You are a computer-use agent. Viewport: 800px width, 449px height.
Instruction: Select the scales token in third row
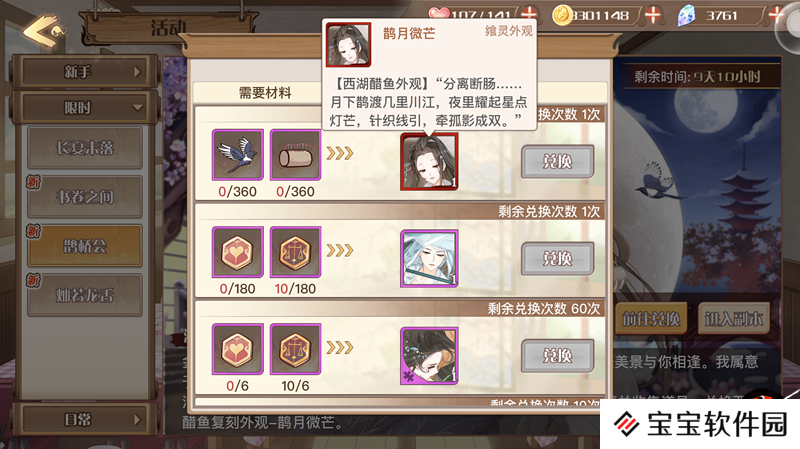tap(295, 349)
